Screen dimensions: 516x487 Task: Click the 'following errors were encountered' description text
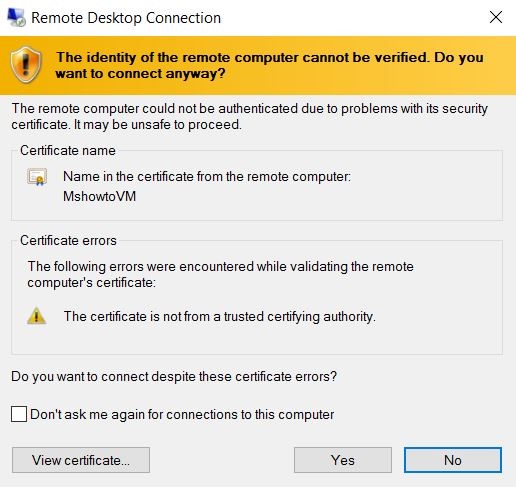(x=220, y=275)
